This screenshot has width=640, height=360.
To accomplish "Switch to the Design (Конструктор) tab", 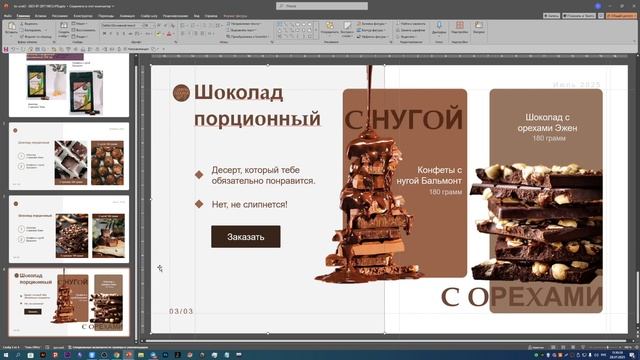I will 83,16.
